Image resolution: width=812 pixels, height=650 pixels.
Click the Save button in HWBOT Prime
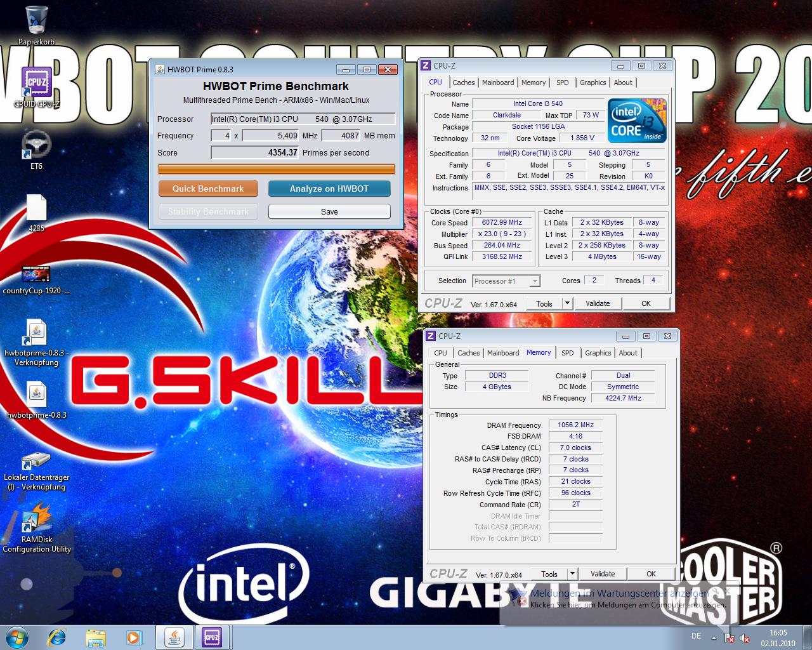click(329, 211)
